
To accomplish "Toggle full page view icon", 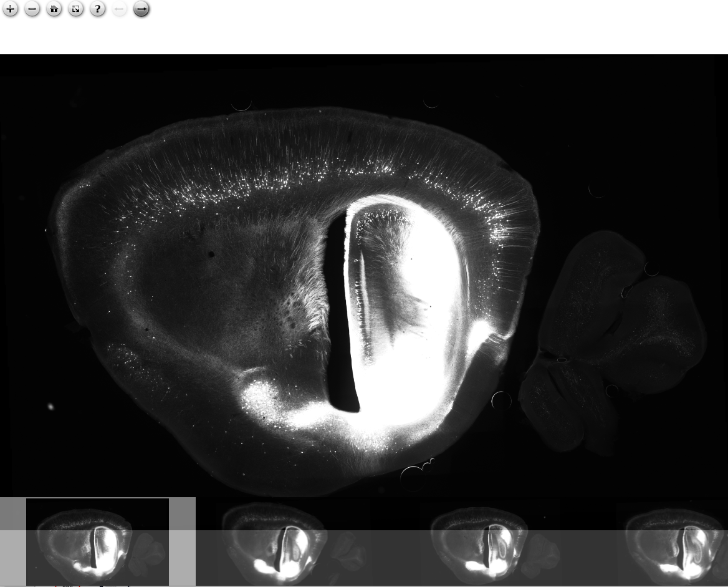I will tap(76, 9).
